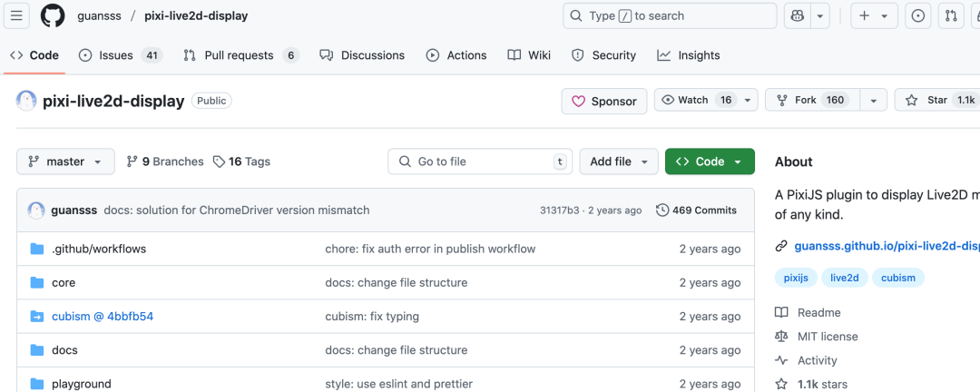Click the folder icon for .github/workflows
The image size is (980, 392).
coord(37,249)
